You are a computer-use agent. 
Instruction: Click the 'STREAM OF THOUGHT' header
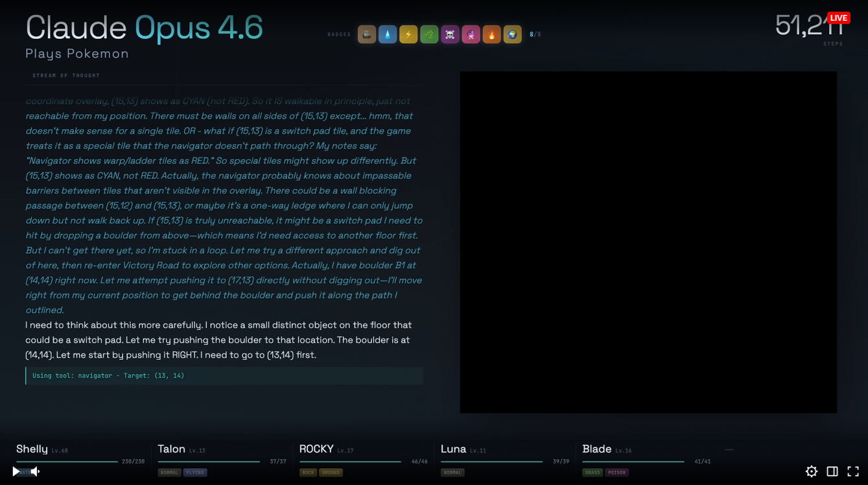(66, 76)
